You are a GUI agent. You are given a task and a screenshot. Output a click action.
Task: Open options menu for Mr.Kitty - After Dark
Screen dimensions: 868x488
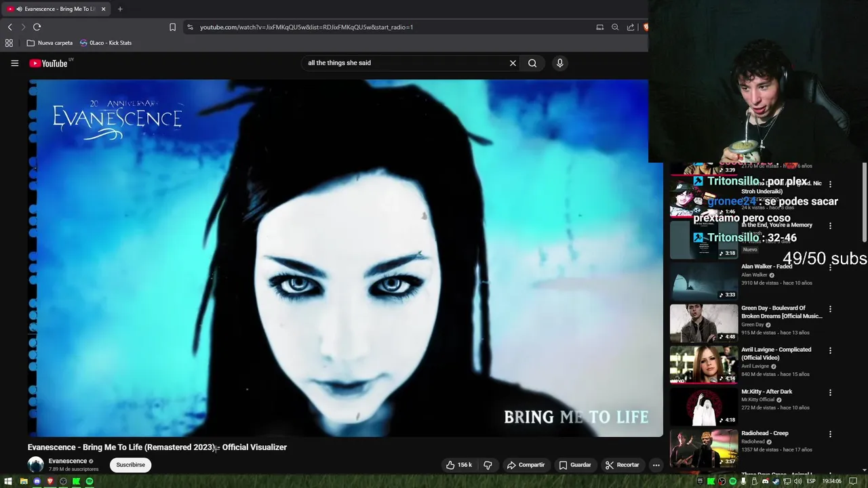click(x=830, y=392)
